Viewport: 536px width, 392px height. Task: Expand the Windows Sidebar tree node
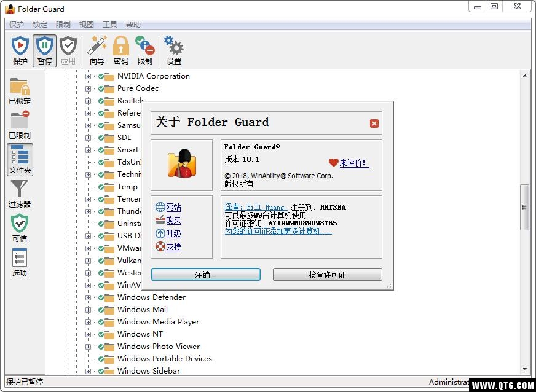click(88, 371)
